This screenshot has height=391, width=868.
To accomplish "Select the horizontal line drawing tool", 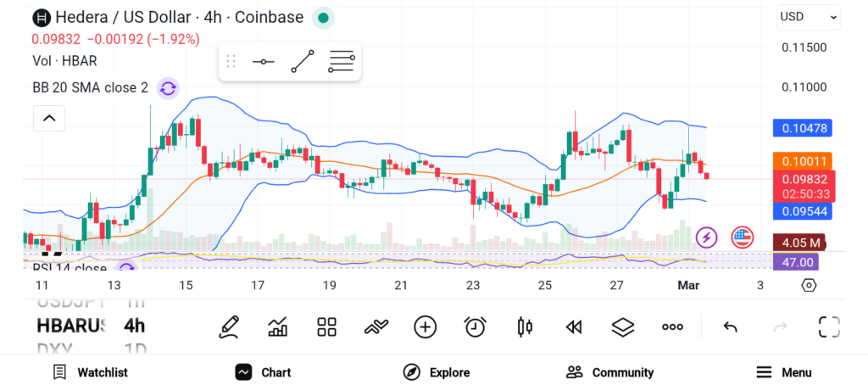I will 263,62.
